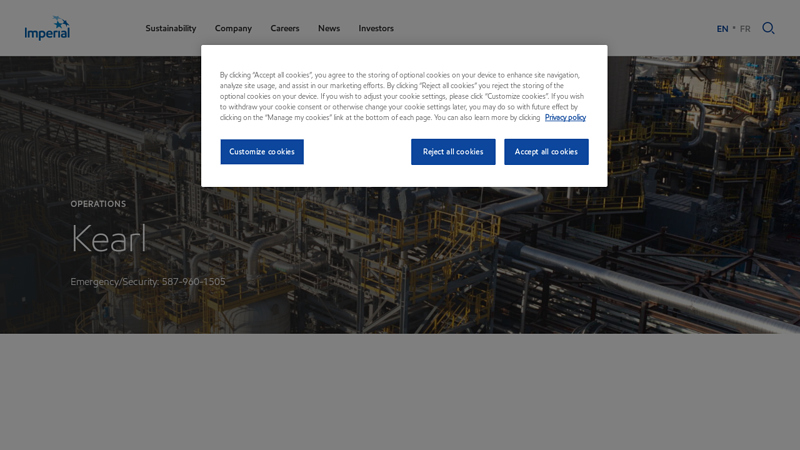
Task: Click the Imperial logo
Action: (47, 28)
